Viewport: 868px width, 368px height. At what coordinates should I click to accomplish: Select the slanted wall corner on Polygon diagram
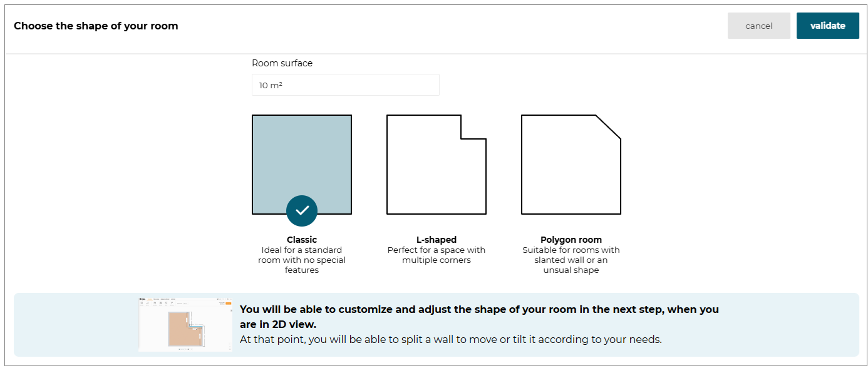pos(606,129)
